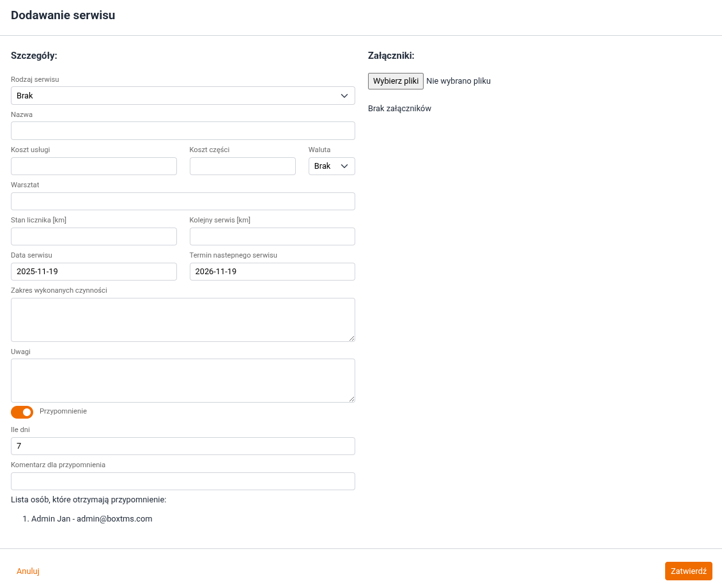Click the Ile dni field
This screenshot has width=722, height=588.
tap(183, 446)
